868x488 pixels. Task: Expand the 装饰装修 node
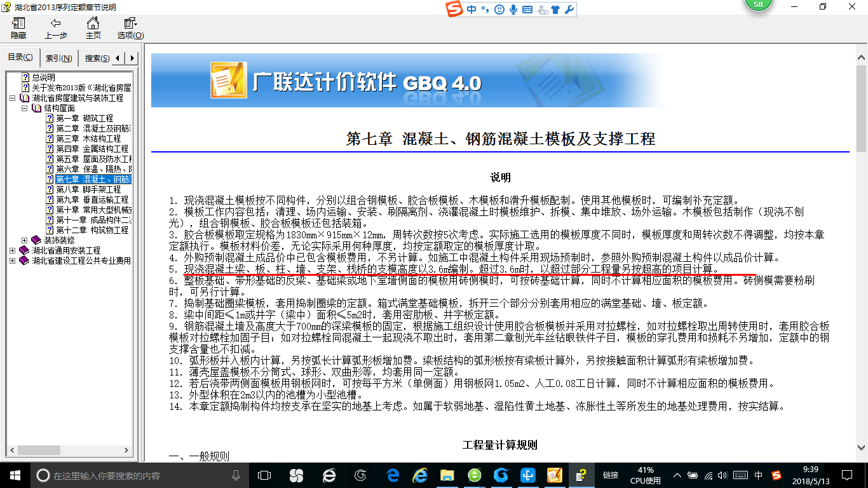click(25, 240)
